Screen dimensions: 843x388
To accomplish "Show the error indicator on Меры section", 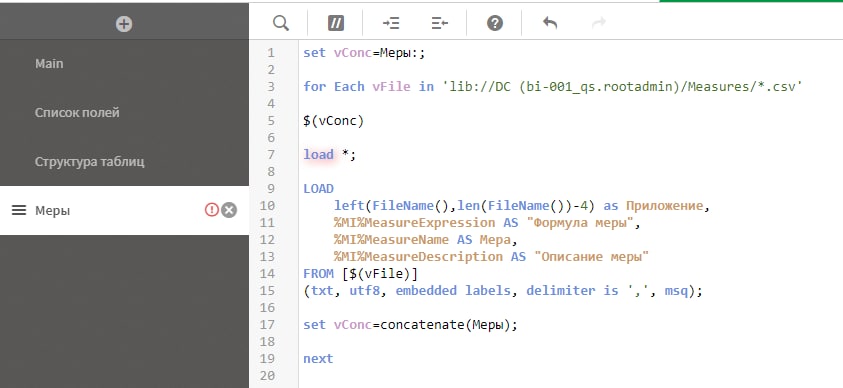I will (x=211, y=210).
